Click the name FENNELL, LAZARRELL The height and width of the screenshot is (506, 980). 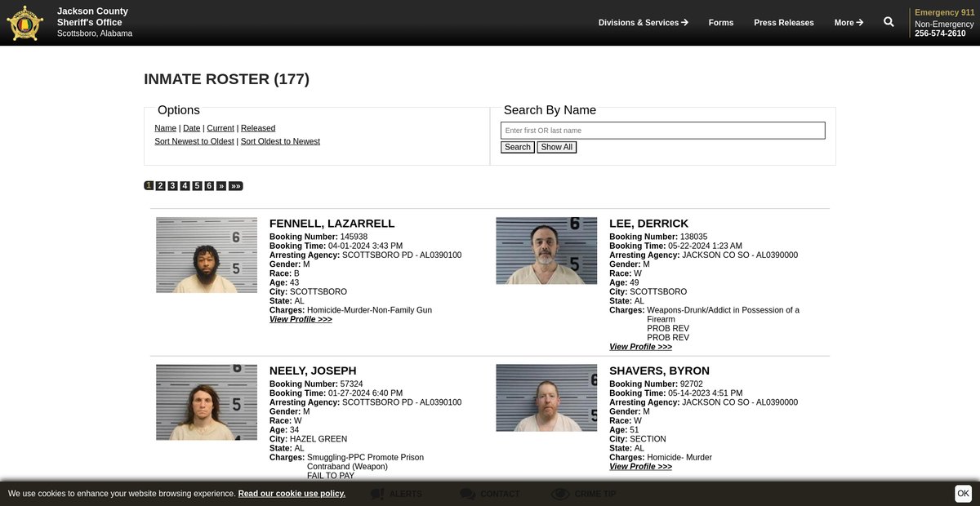click(332, 224)
